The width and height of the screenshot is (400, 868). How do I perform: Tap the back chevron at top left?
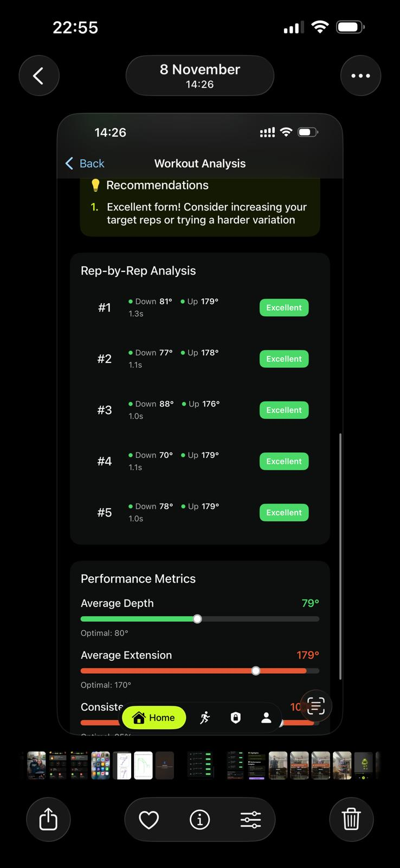(38, 75)
